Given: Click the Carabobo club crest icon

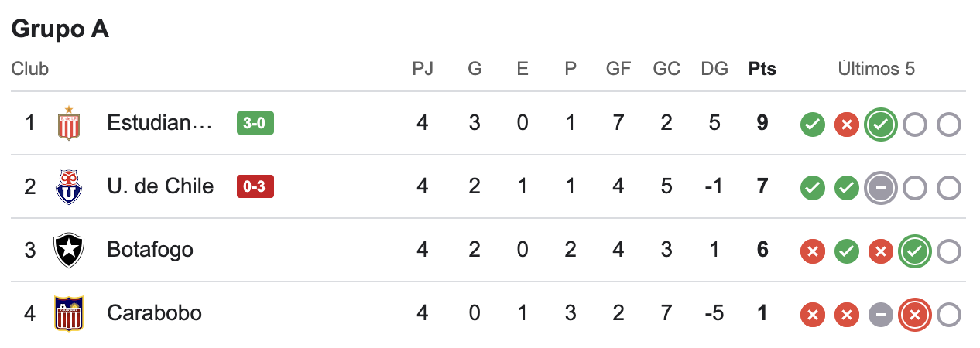Looking at the screenshot, I should coord(69,313).
